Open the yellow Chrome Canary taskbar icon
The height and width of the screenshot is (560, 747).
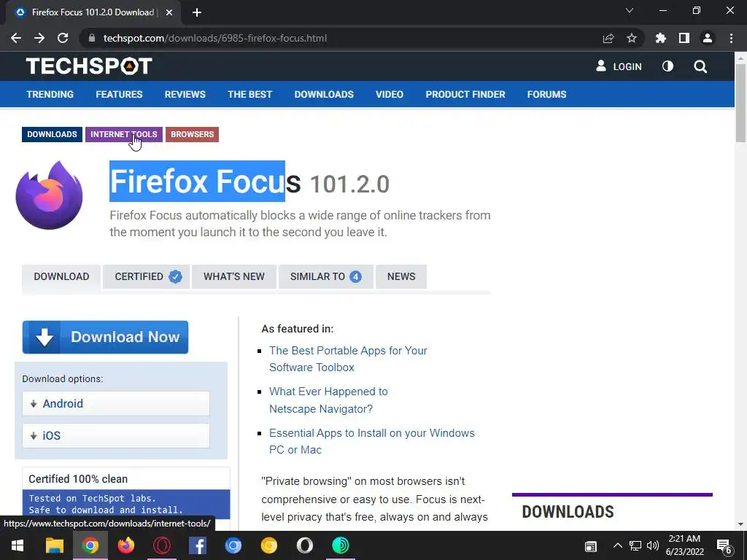268,545
